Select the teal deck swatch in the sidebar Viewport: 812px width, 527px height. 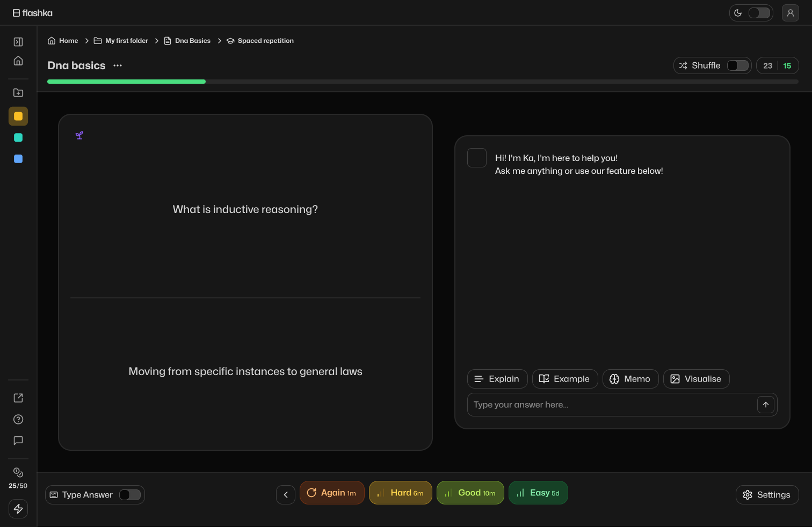click(18, 137)
